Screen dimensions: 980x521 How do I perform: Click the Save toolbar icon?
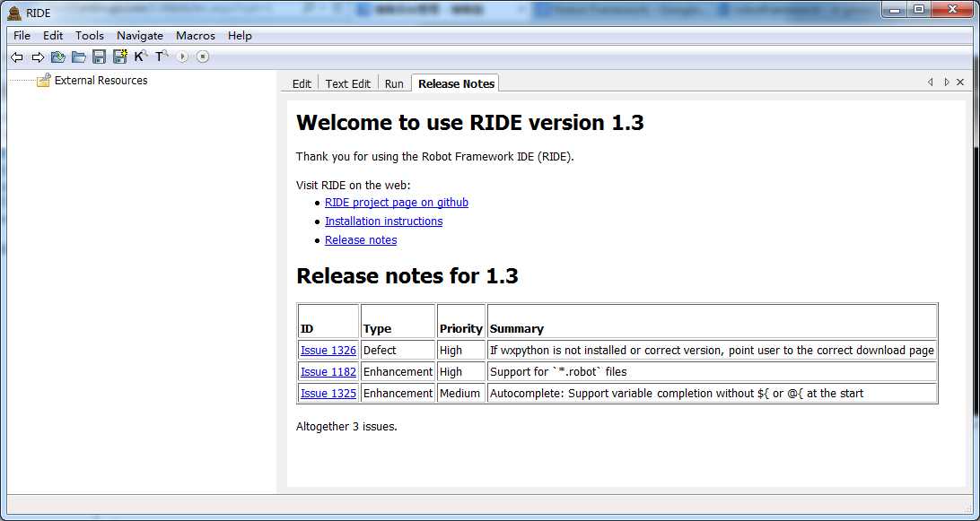pos(99,56)
